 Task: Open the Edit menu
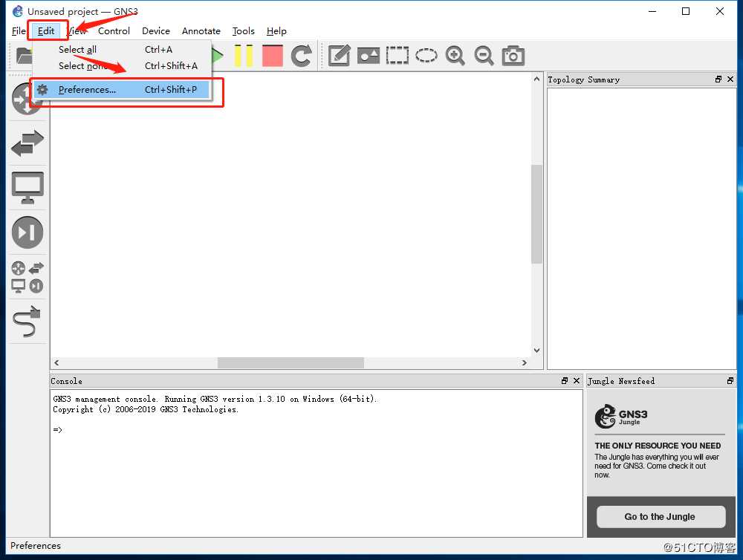tap(46, 30)
